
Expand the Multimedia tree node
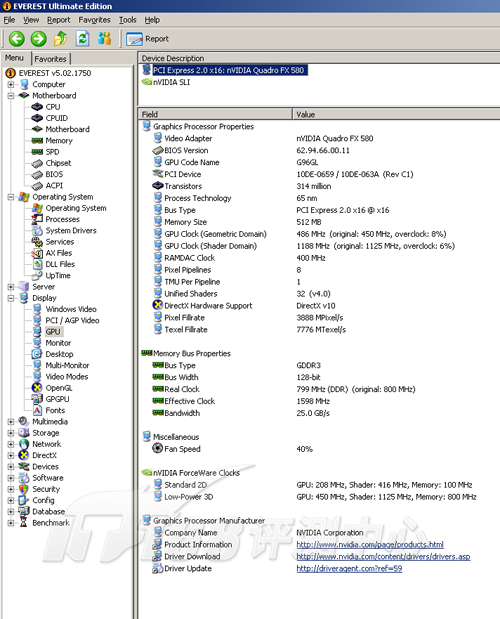pos(11,422)
